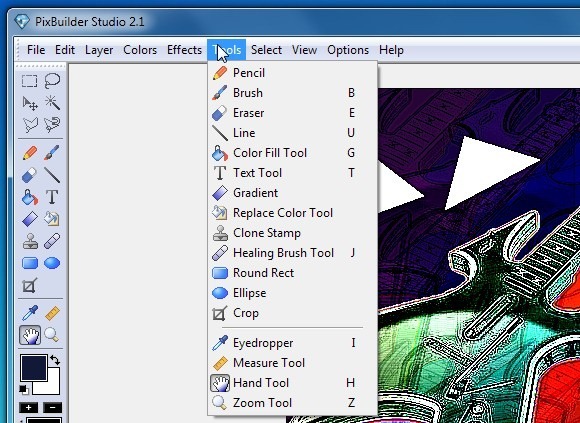Click the active hand icon in the toolbox
Image resolution: width=580 pixels, height=423 pixels.
coord(30,335)
